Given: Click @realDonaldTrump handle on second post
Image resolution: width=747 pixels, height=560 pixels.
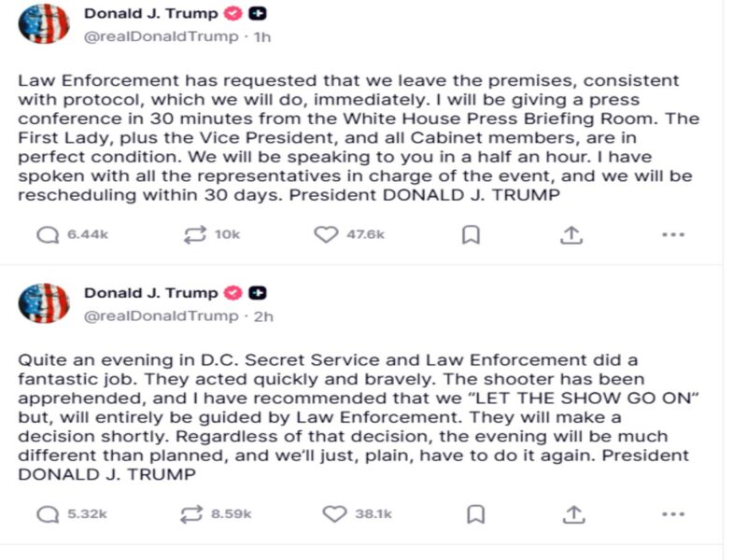Looking at the screenshot, I should [162, 316].
